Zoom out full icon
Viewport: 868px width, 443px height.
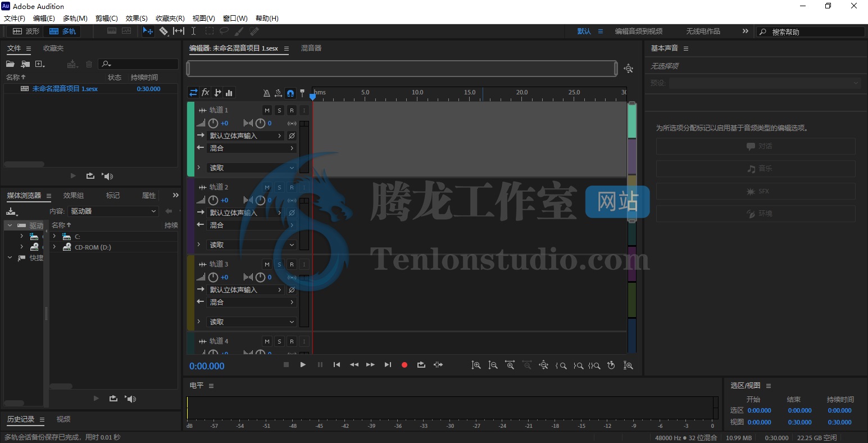tap(543, 365)
